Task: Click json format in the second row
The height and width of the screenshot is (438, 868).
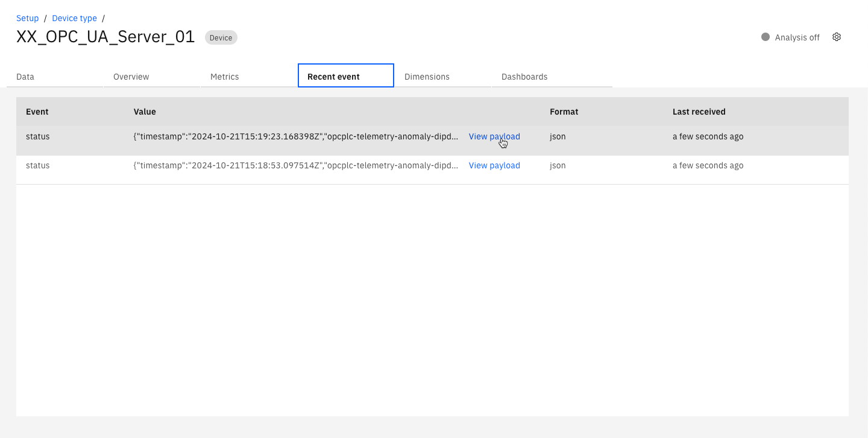Action: pyautogui.click(x=558, y=165)
